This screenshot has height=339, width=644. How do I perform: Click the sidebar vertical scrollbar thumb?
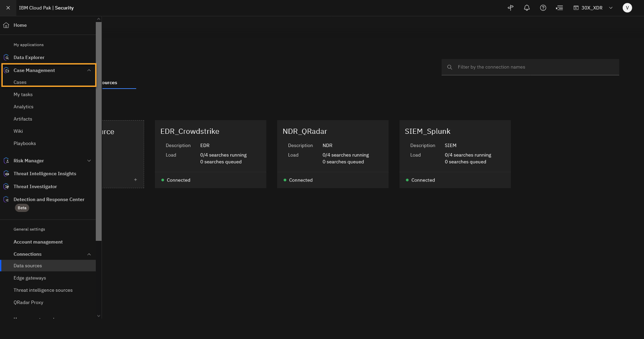[x=99, y=131]
